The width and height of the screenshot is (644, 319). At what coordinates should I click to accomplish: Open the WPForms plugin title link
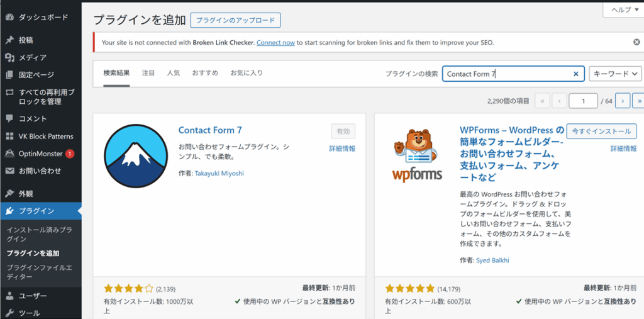(x=512, y=154)
